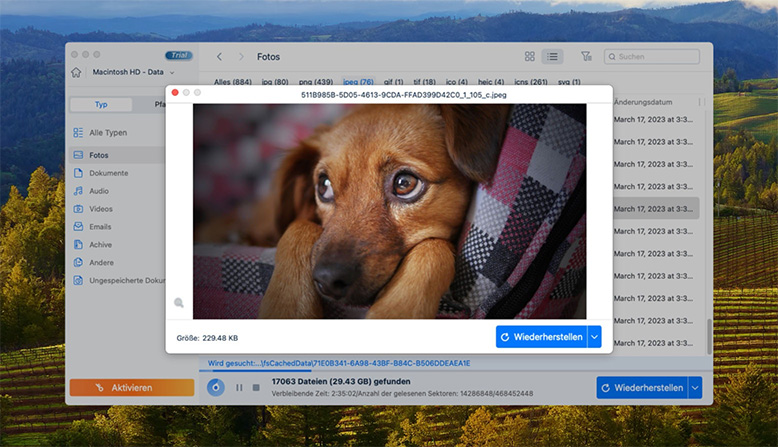
Task: Go forward with the right arrow
Action: point(241,57)
